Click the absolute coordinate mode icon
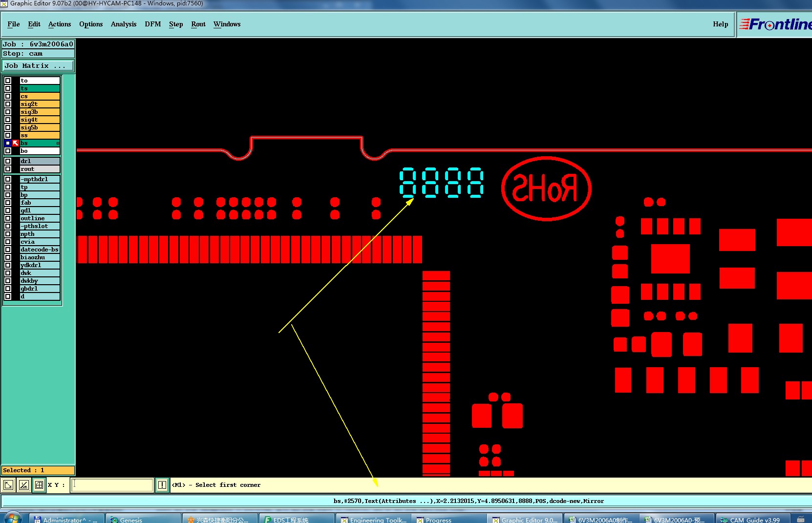Screen dimensions: 812x523 [8, 485]
